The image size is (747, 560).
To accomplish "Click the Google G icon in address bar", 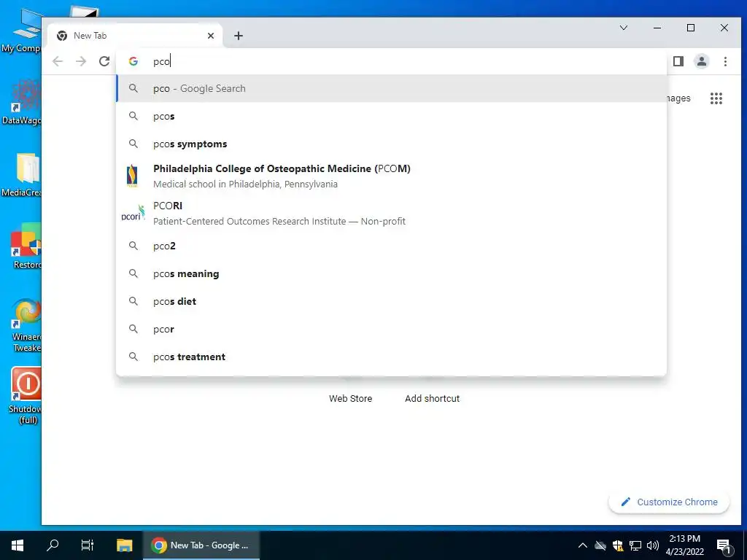I will pyautogui.click(x=133, y=61).
